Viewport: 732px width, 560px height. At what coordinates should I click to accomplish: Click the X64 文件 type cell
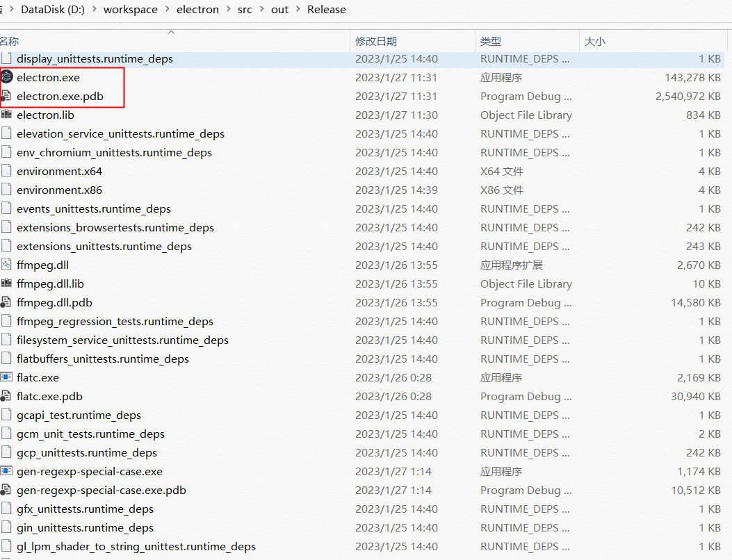(502, 171)
